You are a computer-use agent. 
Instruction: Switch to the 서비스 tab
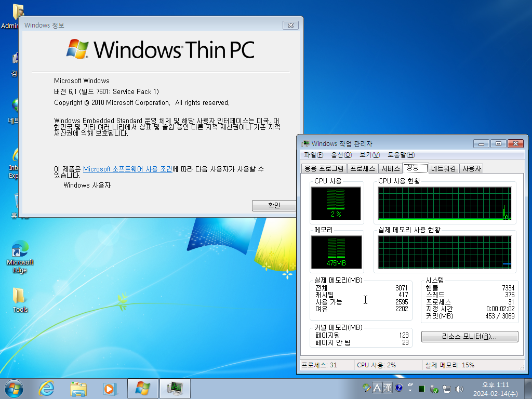point(391,169)
